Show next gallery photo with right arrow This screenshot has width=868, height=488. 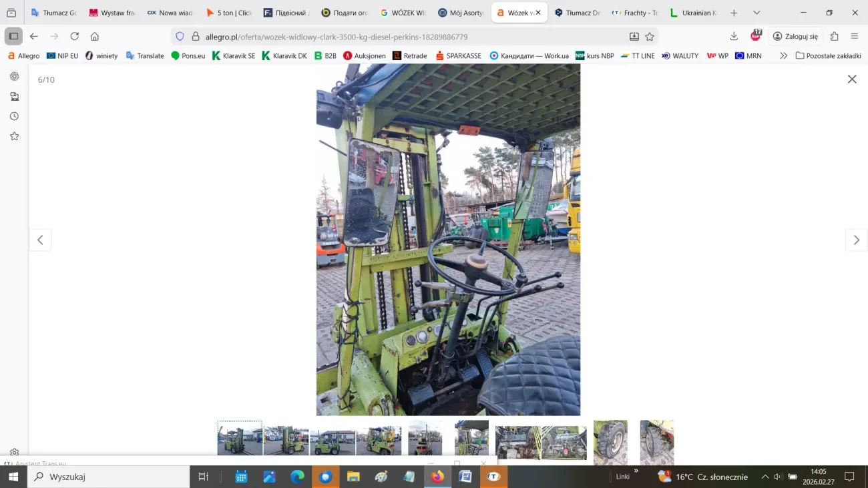[857, 240]
